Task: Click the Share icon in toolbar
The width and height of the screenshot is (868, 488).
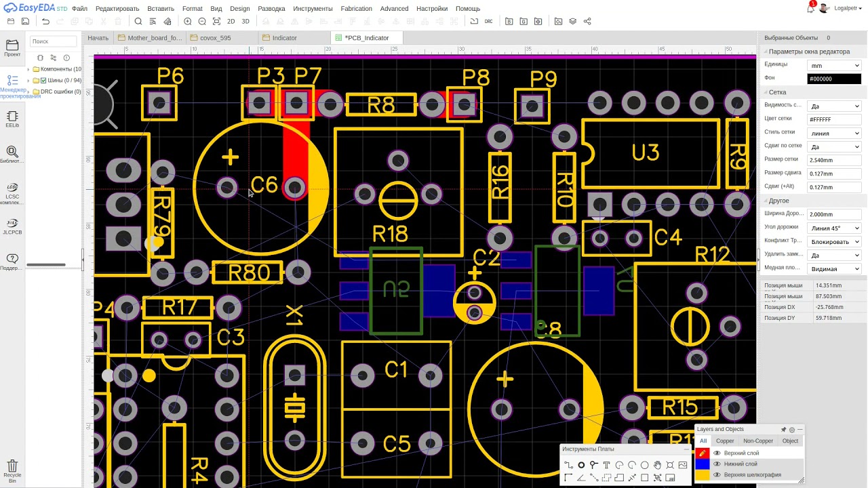Action: [587, 22]
